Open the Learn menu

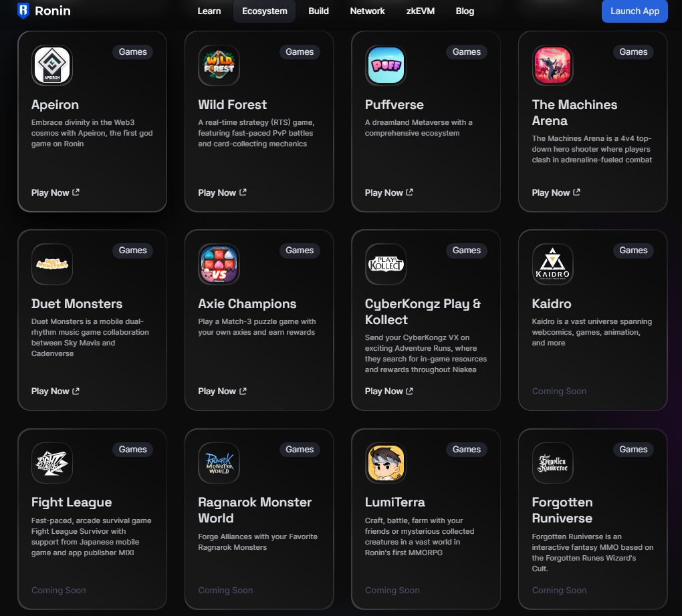[209, 11]
